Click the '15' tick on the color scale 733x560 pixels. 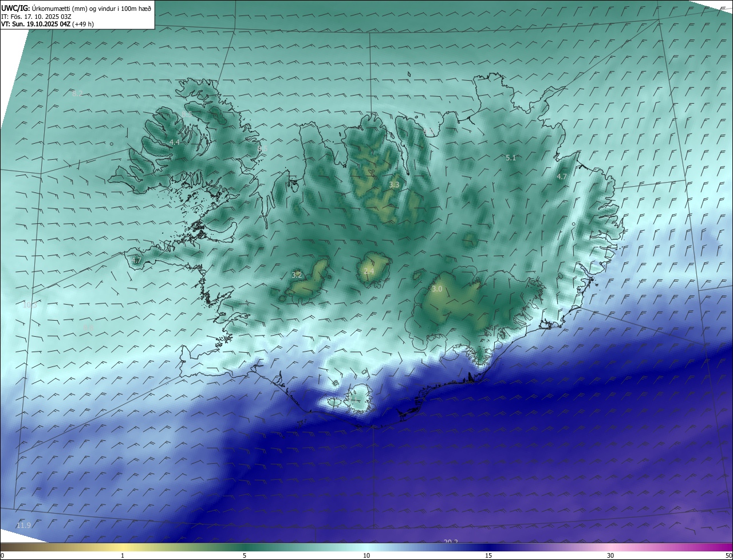[488, 555]
